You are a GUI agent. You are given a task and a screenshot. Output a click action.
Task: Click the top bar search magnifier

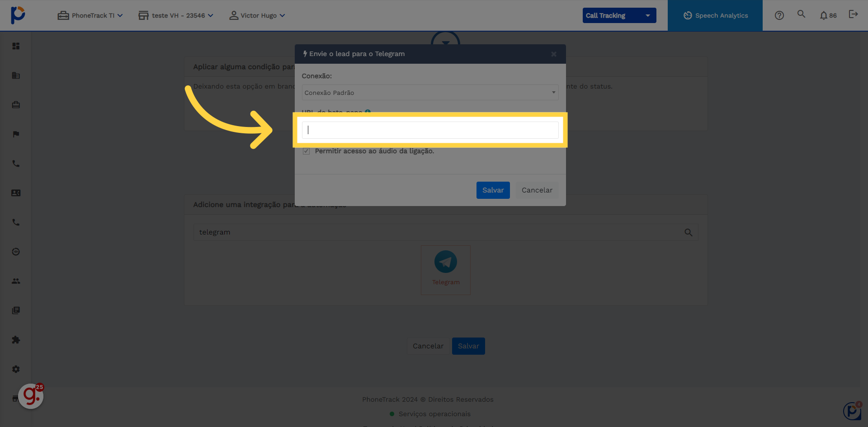tap(801, 14)
